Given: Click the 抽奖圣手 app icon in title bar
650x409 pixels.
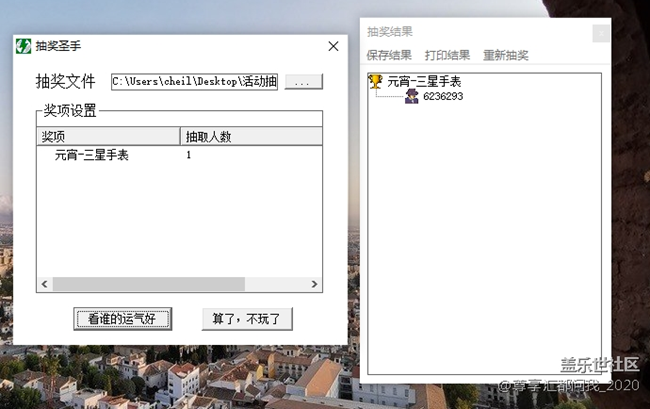Looking at the screenshot, I should pos(22,46).
